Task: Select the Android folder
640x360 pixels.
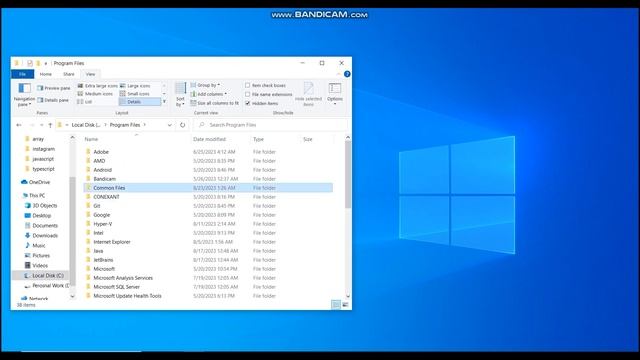Action: 102,170
